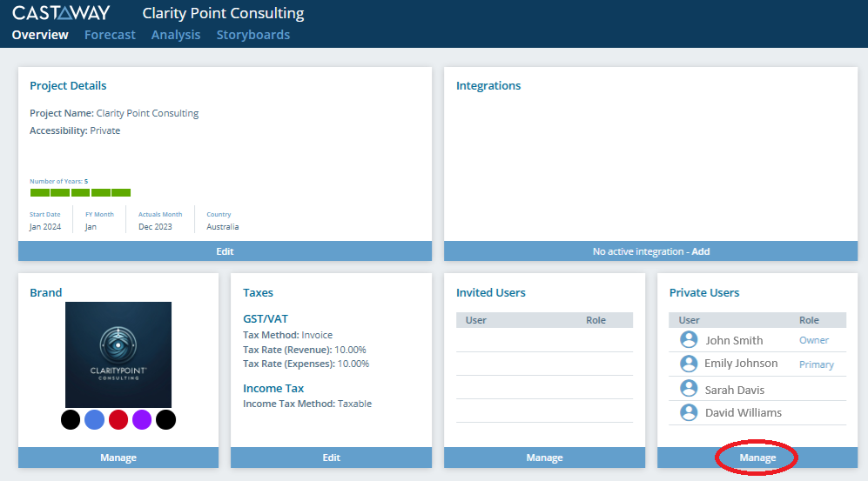
Task: Select the ClarityPoint Consulting brand logo image
Action: coord(118,354)
